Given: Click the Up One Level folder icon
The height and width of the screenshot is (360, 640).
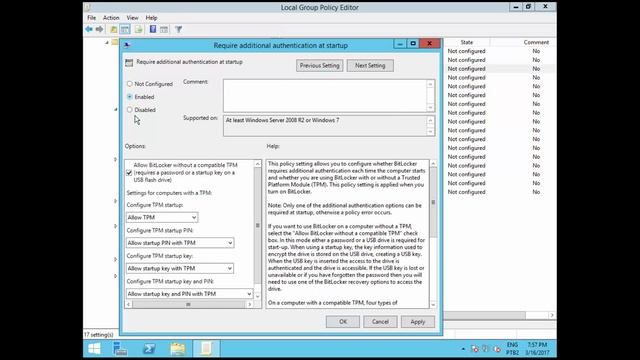Looking at the screenshot, I should [x=113, y=29].
